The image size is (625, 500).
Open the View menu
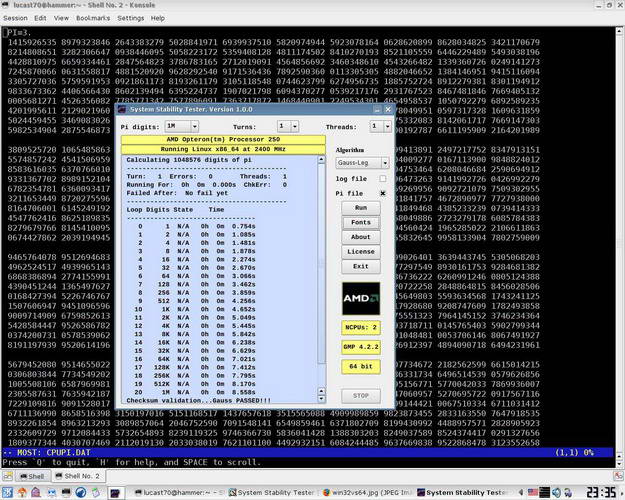pyautogui.click(x=61, y=18)
